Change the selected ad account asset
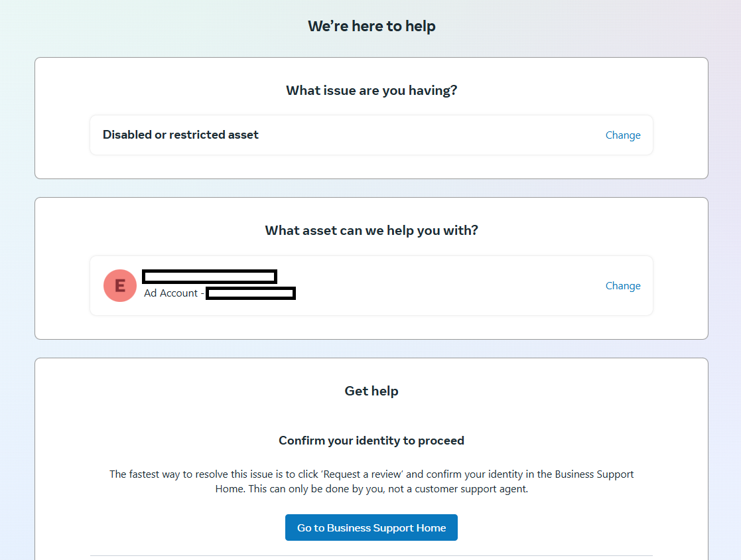The image size is (741, 560). point(623,286)
